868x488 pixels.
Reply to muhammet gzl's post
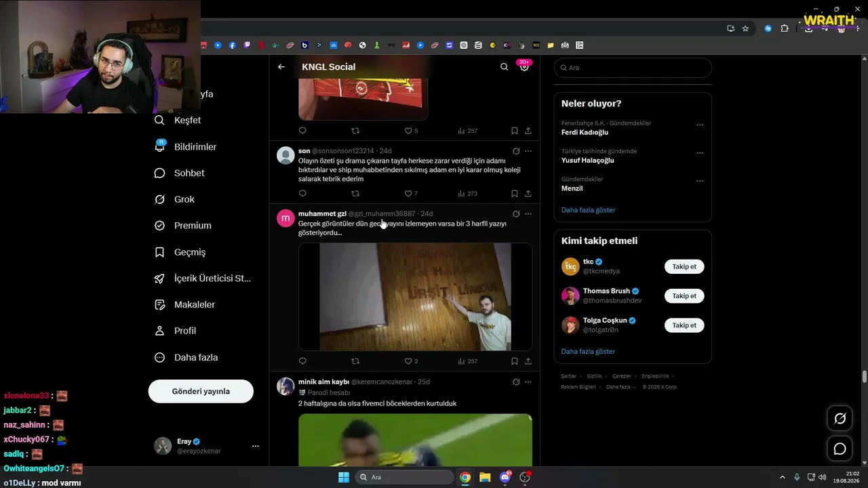[302, 361]
